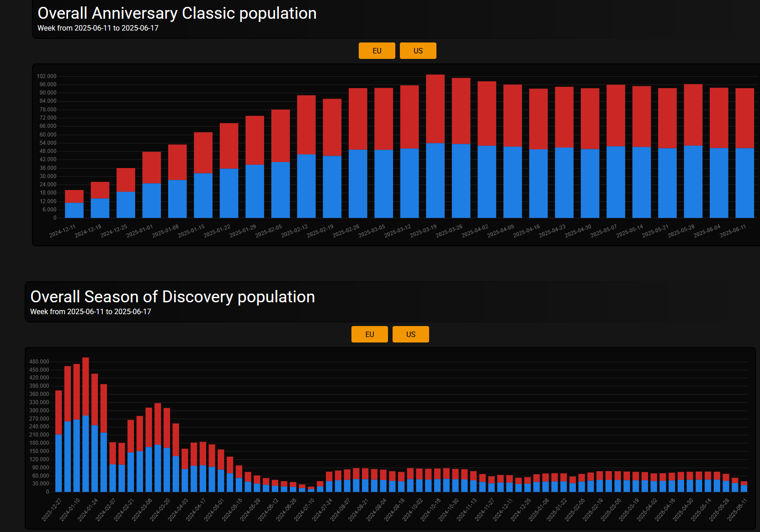Click the 'Overall Anniversary Classic population' heading

click(177, 13)
